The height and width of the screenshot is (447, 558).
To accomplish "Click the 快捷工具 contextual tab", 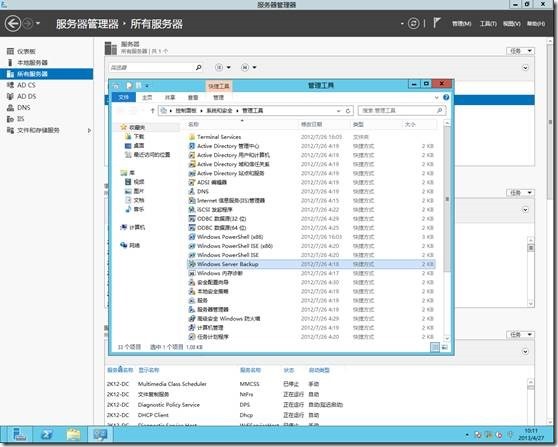I will click(219, 86).
